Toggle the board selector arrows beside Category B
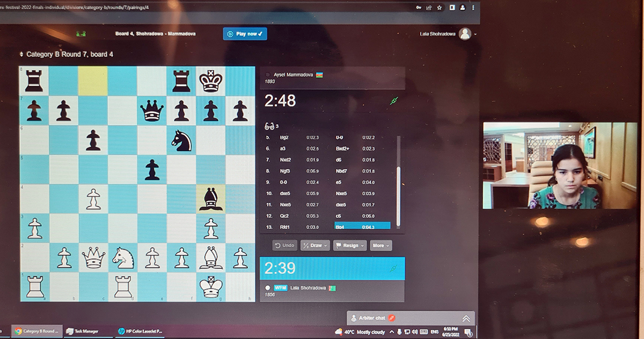The image size is (644, 339). point(21,54)
